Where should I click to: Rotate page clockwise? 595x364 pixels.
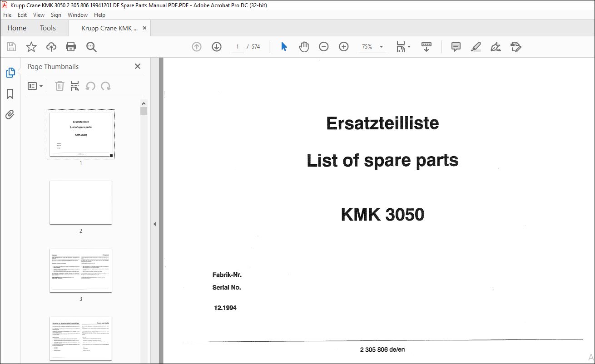(106, 86)
